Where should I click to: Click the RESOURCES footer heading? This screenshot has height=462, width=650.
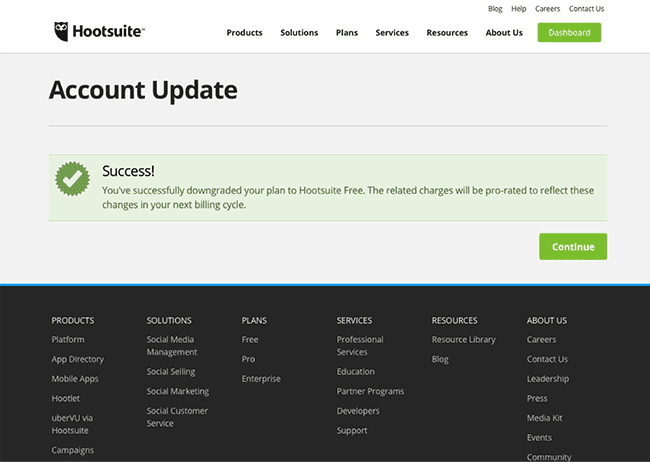tap(454, 320)
